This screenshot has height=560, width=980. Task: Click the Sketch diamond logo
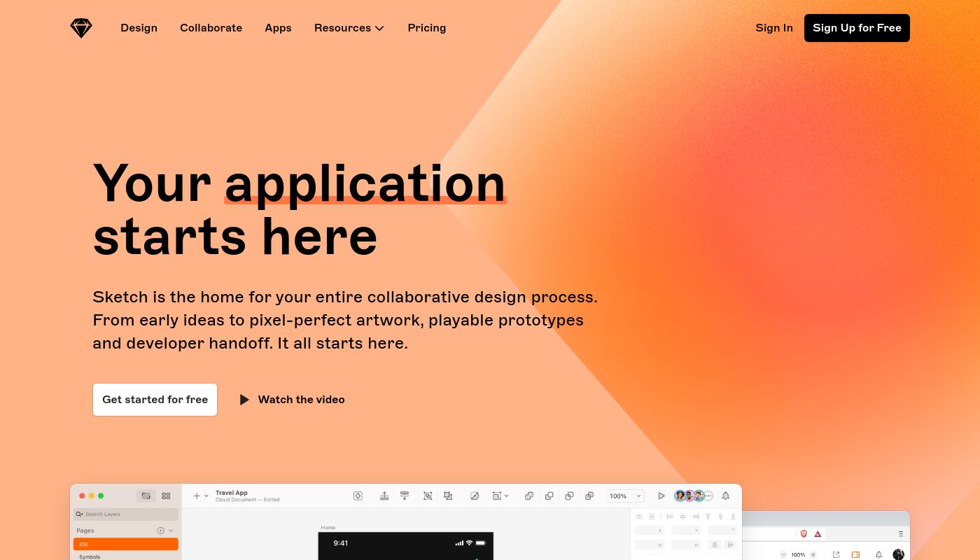81,28
